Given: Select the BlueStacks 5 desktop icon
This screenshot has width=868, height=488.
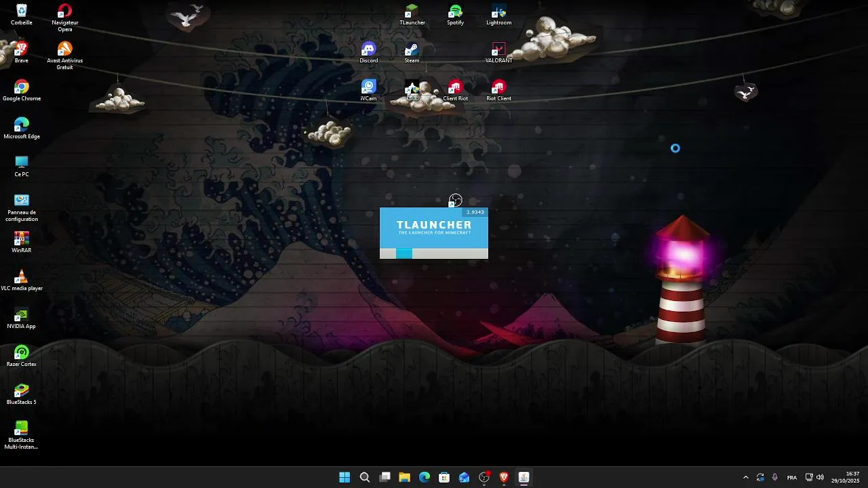Looking at the screenshot, I should [x=22, y=394].
